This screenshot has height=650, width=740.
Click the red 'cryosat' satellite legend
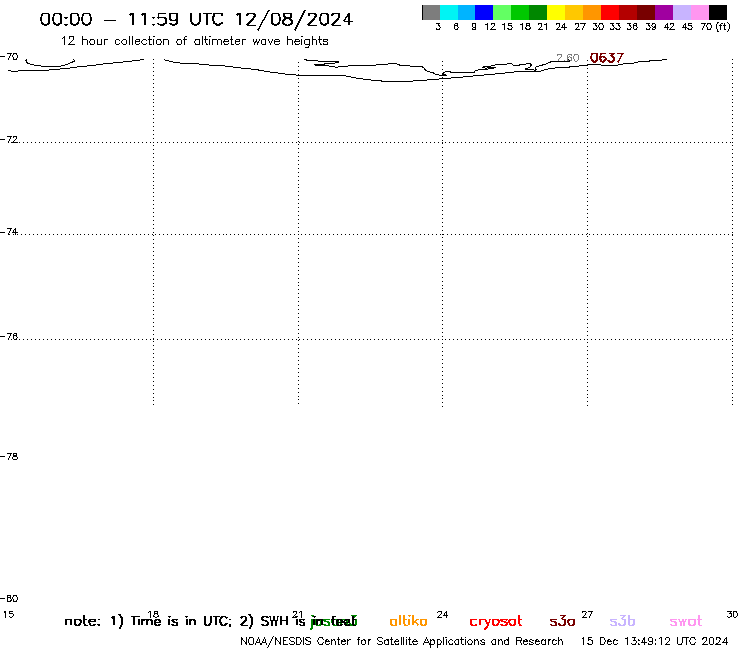(x=496, y=622)
